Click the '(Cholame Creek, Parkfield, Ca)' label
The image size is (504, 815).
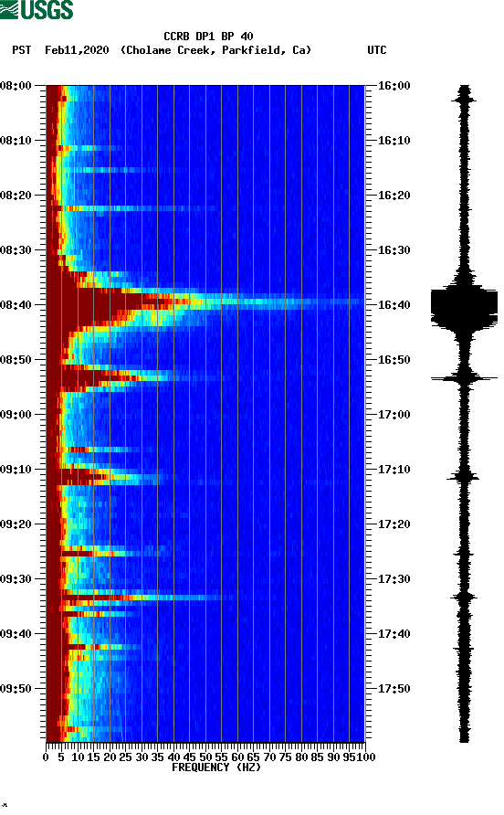(215, 50)
